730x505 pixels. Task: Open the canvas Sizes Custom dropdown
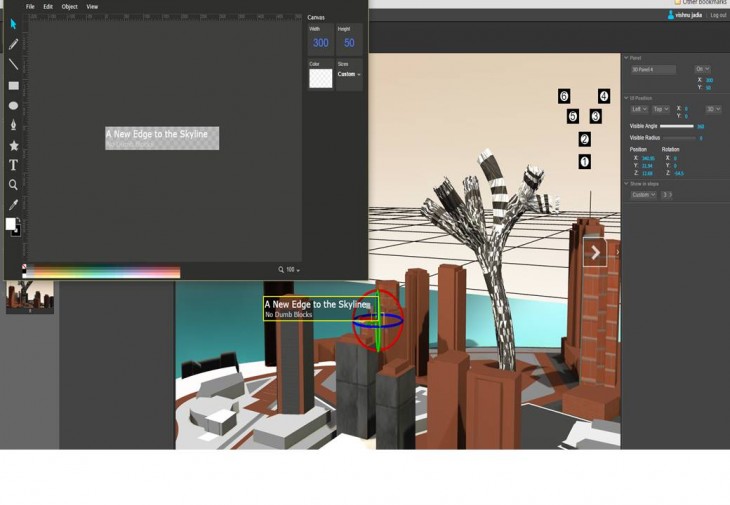(349, 74)
